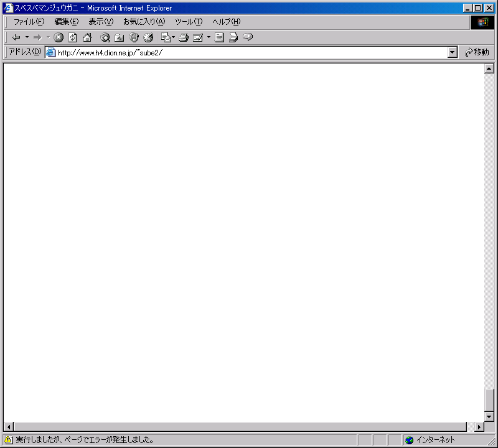Open the ヘルプ(H) menu

(227, 22)
